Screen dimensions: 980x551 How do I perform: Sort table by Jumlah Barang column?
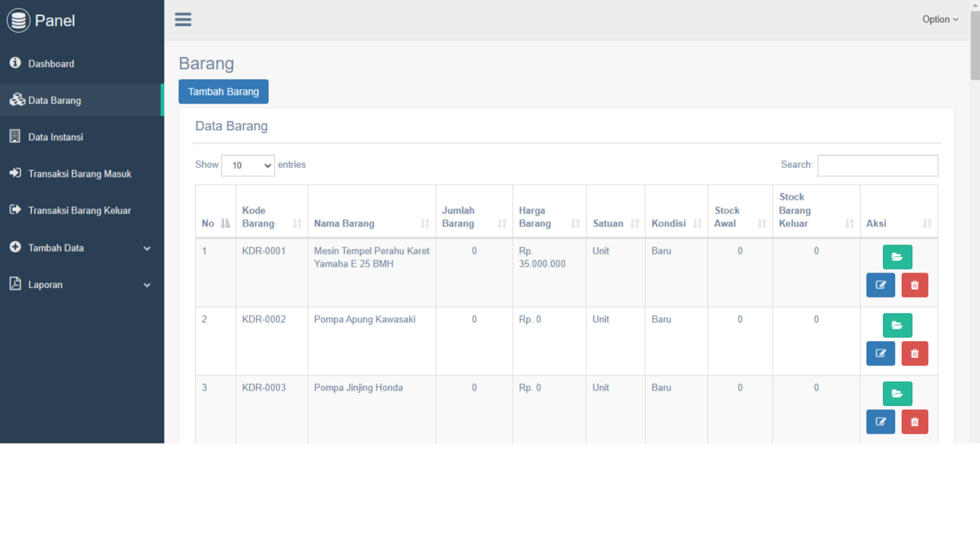[474, 212]
